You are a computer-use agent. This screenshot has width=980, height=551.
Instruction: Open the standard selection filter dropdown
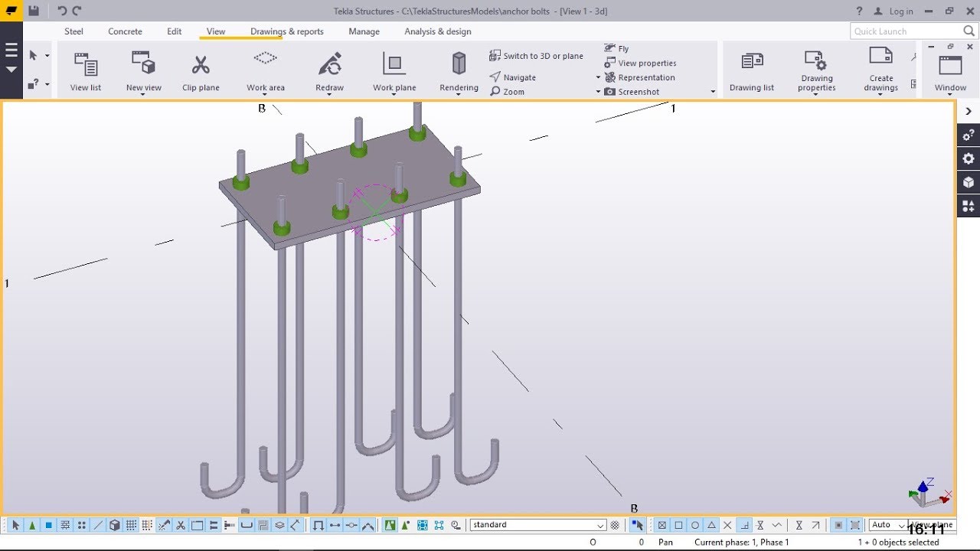coord(537,525)
